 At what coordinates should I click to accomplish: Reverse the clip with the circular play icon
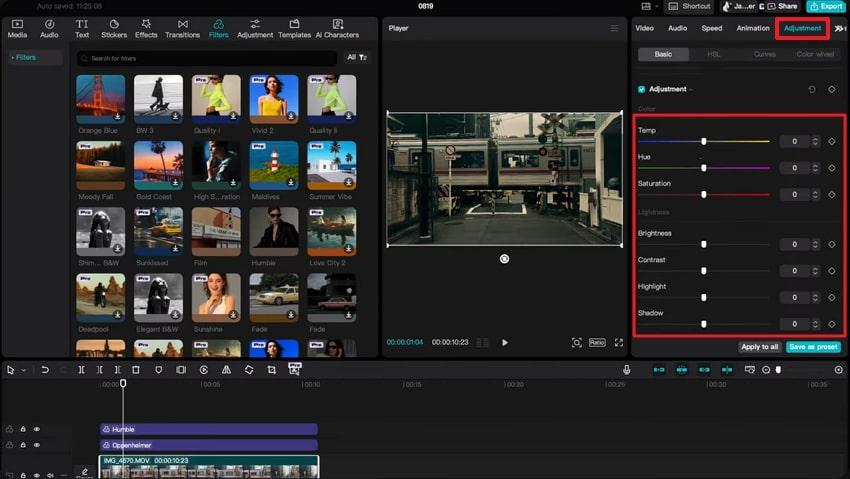pyautogui.click(x=204, y=370)
